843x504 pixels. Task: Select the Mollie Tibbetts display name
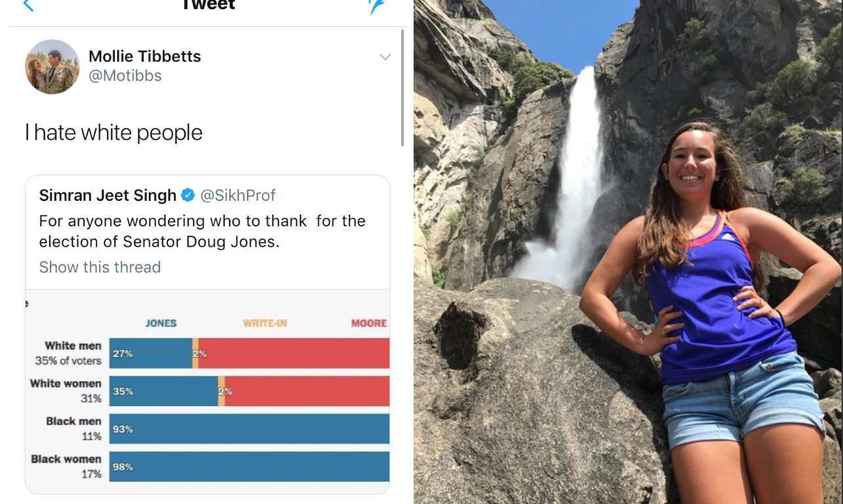(144, 56)
